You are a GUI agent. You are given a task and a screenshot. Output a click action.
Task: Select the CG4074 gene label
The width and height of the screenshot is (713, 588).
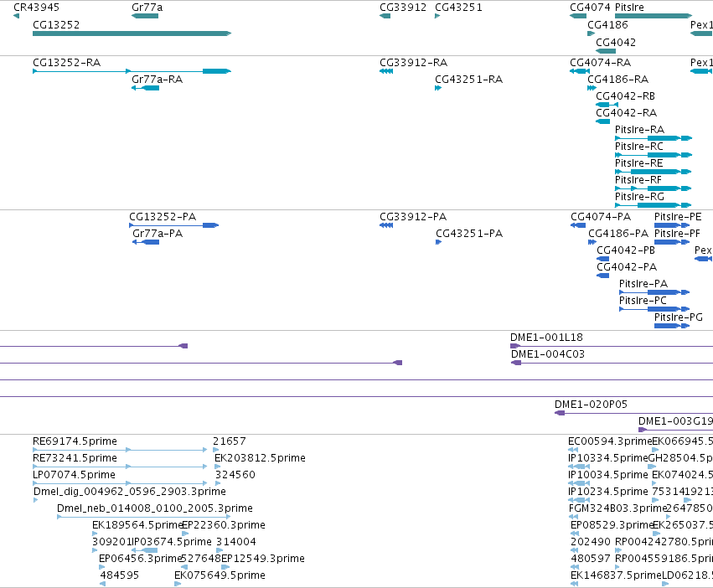(x=590, y=8)
